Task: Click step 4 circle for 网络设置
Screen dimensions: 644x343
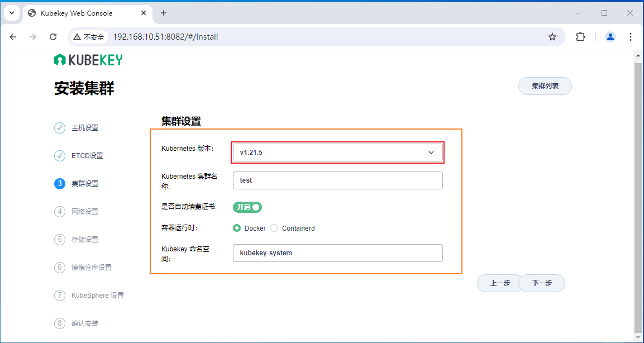Action: click(x=60, y=212)
